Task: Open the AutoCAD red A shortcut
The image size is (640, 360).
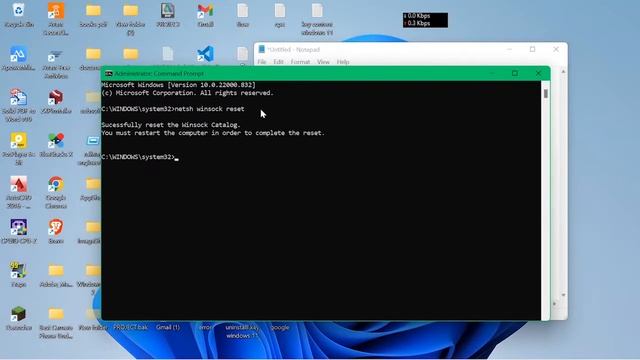Action: 19,184
